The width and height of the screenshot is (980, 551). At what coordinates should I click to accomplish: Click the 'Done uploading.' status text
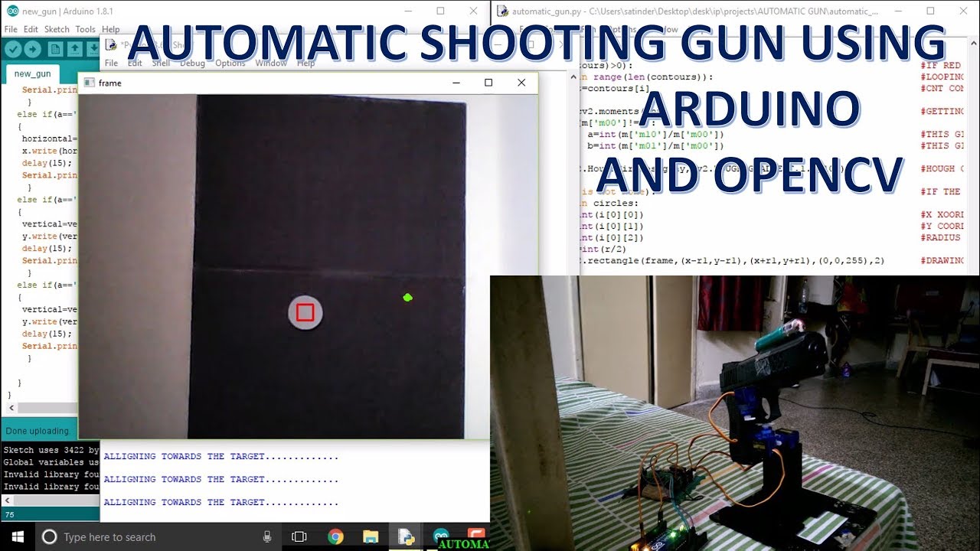pyautogui.click(x=38, y=431)
